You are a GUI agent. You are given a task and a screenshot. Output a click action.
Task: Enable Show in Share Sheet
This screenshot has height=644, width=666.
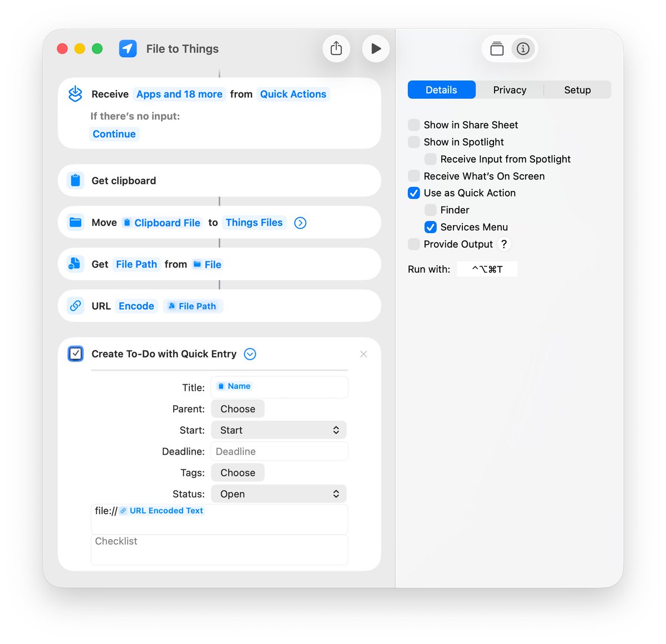click(x=414, y=125)
